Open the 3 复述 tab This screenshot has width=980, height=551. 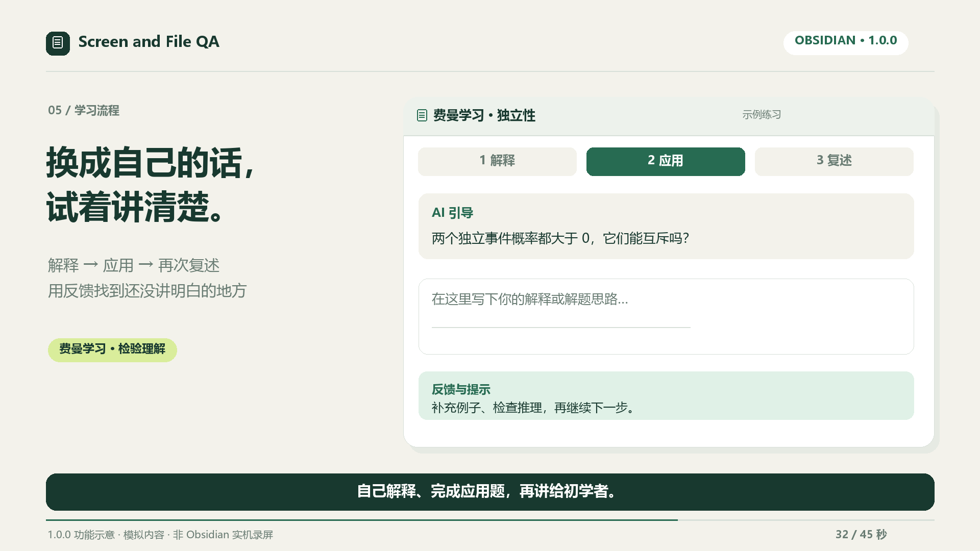point(834,161)
